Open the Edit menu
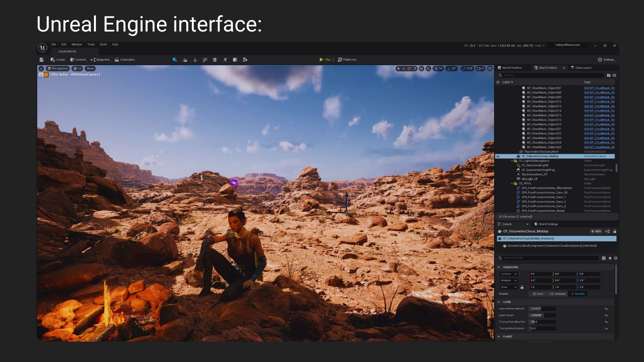The height and width of the screenshot is (362, 644). (x=64, y=45)
